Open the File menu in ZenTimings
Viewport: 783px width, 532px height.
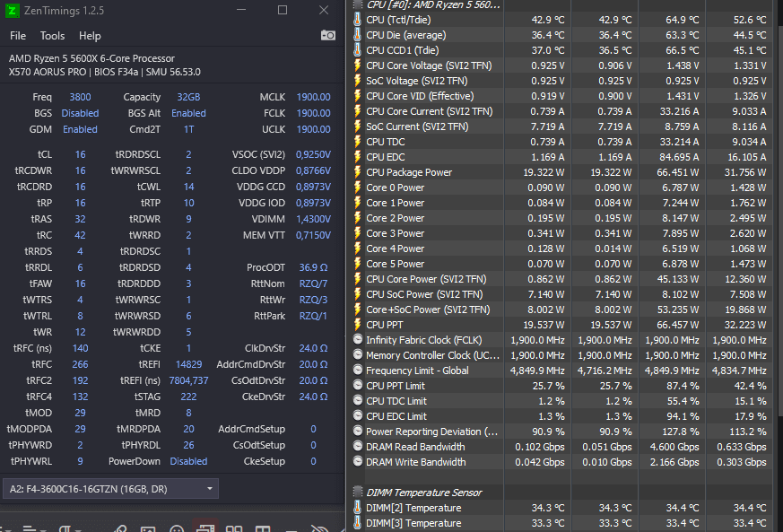coord(17,36)
